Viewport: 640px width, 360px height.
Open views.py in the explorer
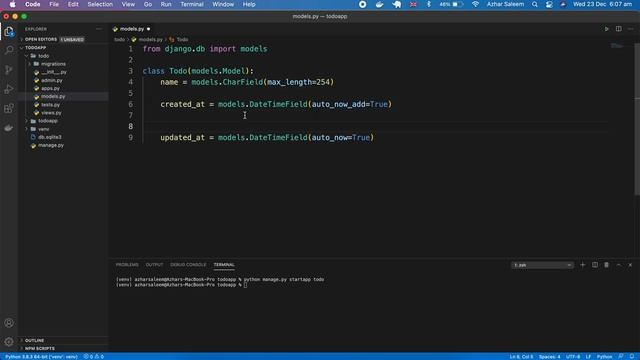coord(51,113)
